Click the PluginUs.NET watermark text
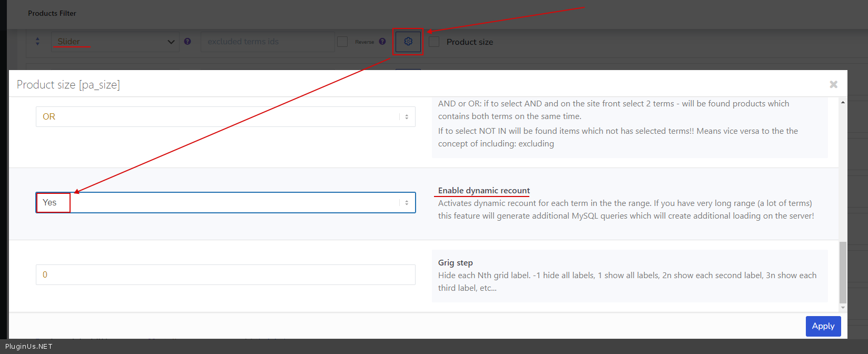The image size is (868, 354). 29,346
